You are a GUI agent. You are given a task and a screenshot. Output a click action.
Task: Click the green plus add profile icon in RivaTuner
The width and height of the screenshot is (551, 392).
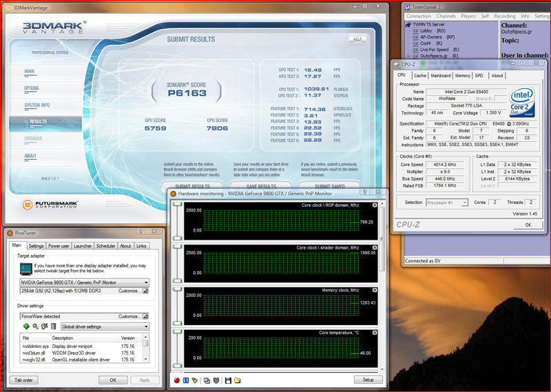click(26, 327)
